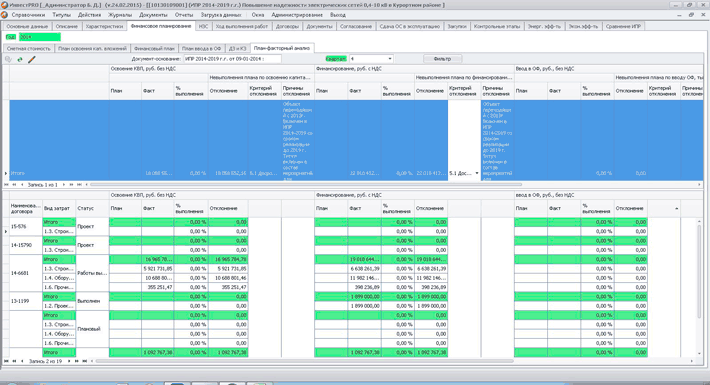Click Факт cell 355 251,47 under Освоение КВЛ
This screenshot has width=710, height=385.
coord(158,287)
